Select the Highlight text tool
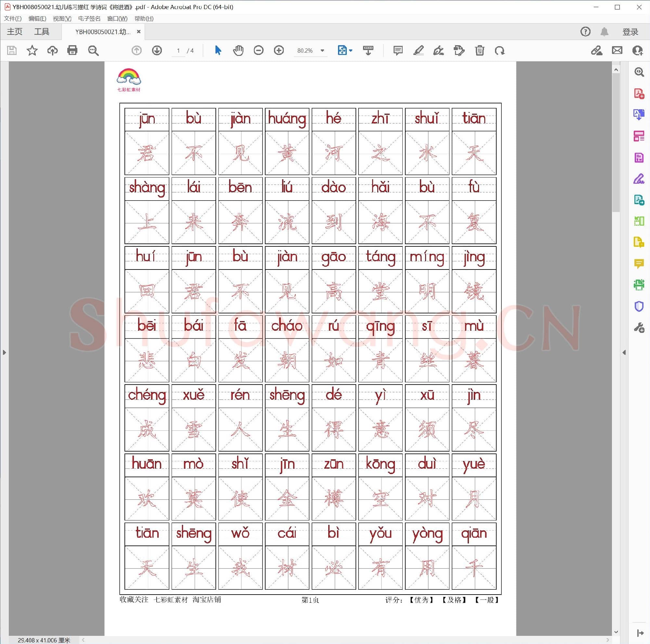Viewport: 650px width, 644px height. point(418,50)
